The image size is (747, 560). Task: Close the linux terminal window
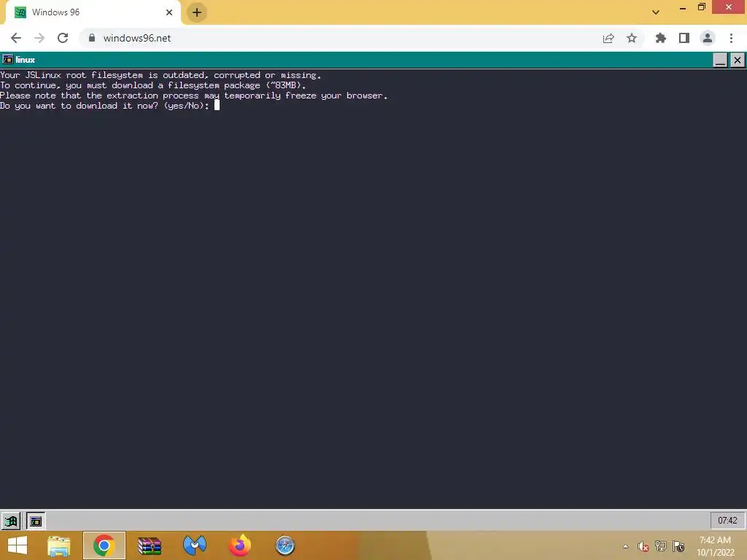click(738, 60)
